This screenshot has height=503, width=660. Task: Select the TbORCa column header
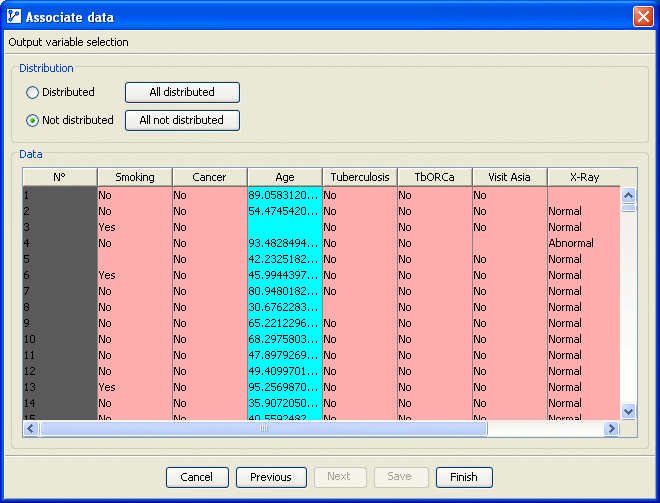[x=435, y=177]
